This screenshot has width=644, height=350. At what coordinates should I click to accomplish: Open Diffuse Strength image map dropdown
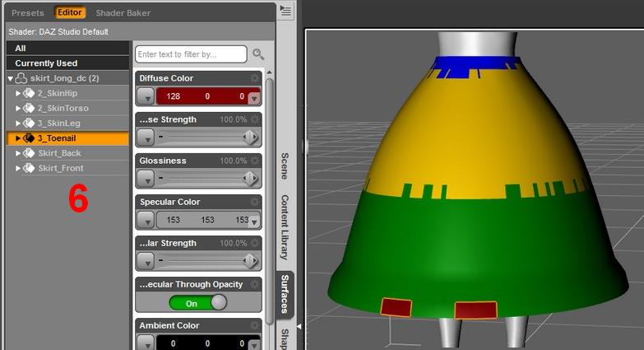point(146,138)
